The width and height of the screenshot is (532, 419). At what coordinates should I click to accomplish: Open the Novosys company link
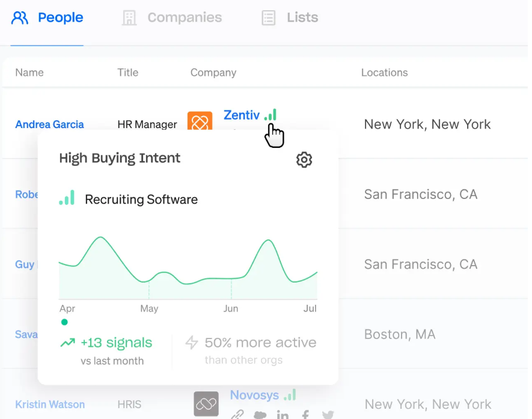tap(254, 395)
